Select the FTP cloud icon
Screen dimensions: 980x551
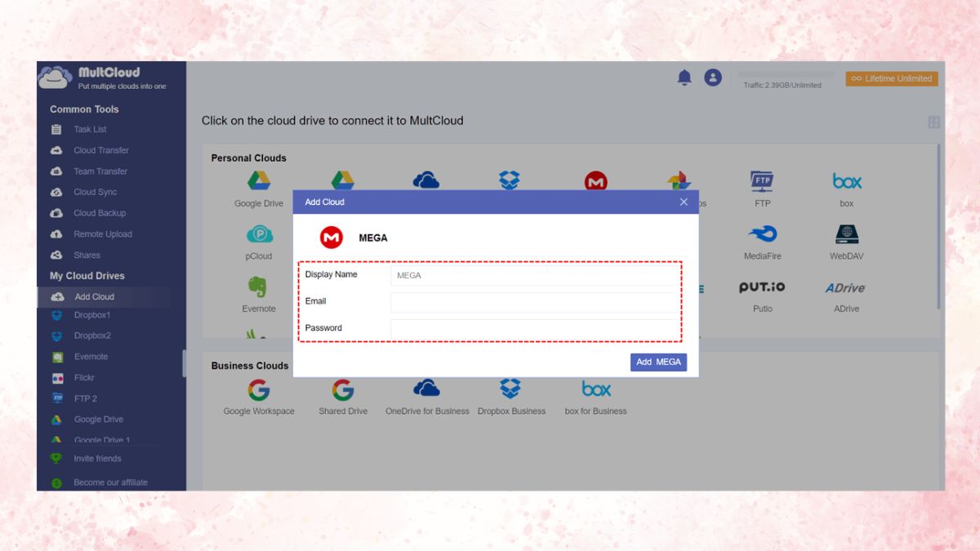tap(762, 181)
